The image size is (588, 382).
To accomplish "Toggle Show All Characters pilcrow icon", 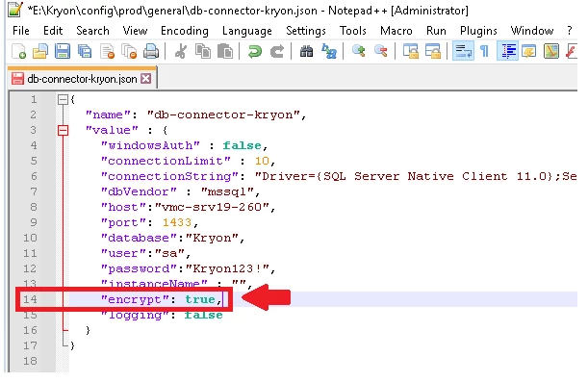I will (x=484, y=51).
